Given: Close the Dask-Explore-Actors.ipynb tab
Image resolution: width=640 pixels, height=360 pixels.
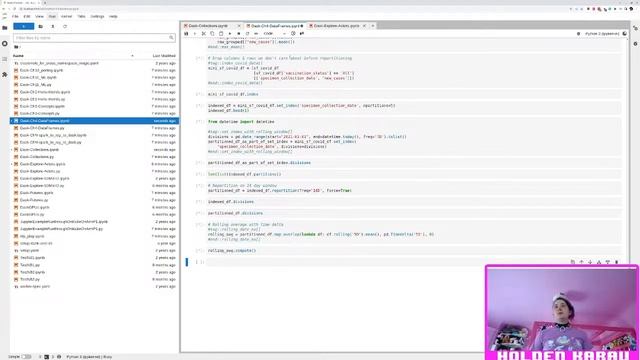Looking at the screenshot, I should (x=364, y=26).
